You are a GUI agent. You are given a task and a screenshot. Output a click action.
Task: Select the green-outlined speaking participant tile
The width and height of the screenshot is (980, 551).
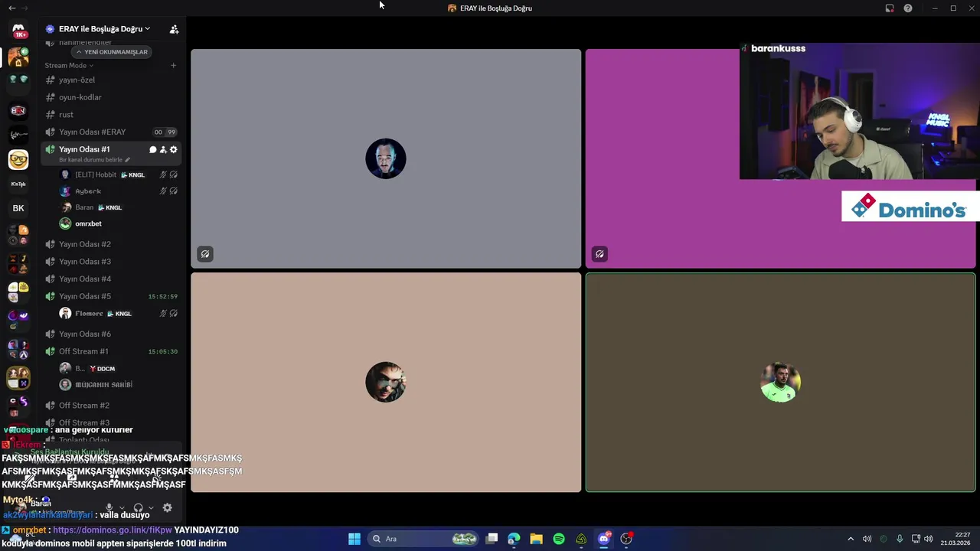coord(780,382)
